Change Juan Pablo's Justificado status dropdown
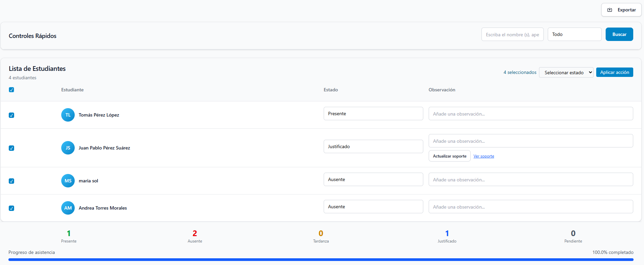 click(x=373, y=146)
